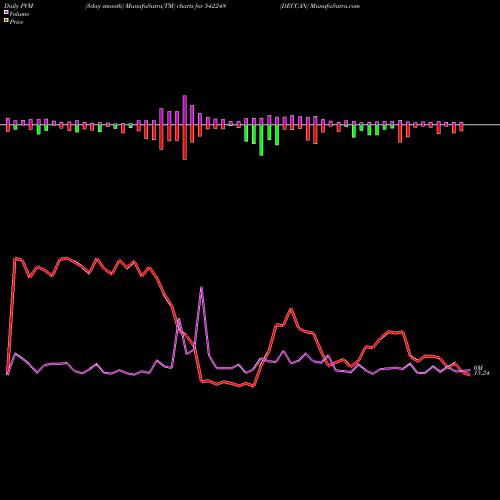Click the green-red Price legend swatch
Image resolution: width=500 pixels, height=500 pixels.
tap(6, 21)
